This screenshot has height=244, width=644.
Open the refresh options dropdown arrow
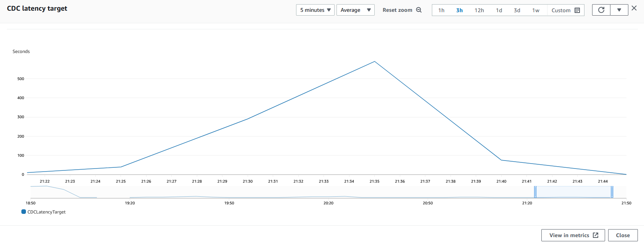coord(619,10)
